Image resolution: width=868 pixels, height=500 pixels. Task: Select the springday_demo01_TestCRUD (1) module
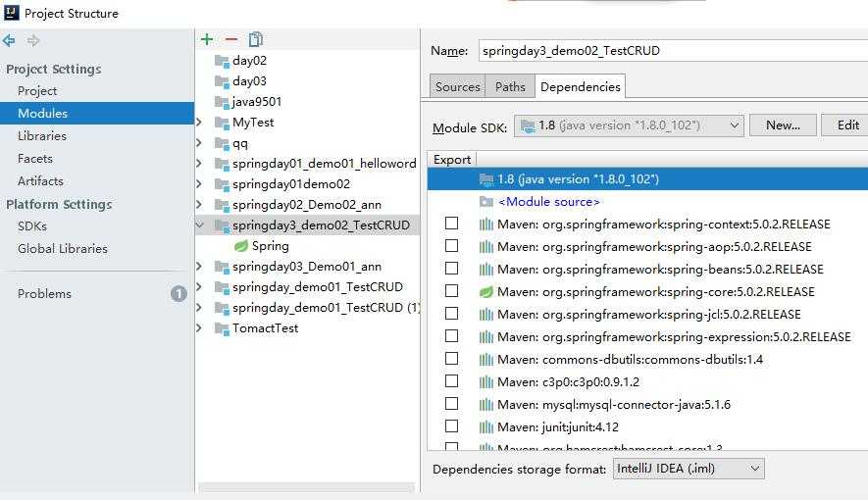click(327, 308)
